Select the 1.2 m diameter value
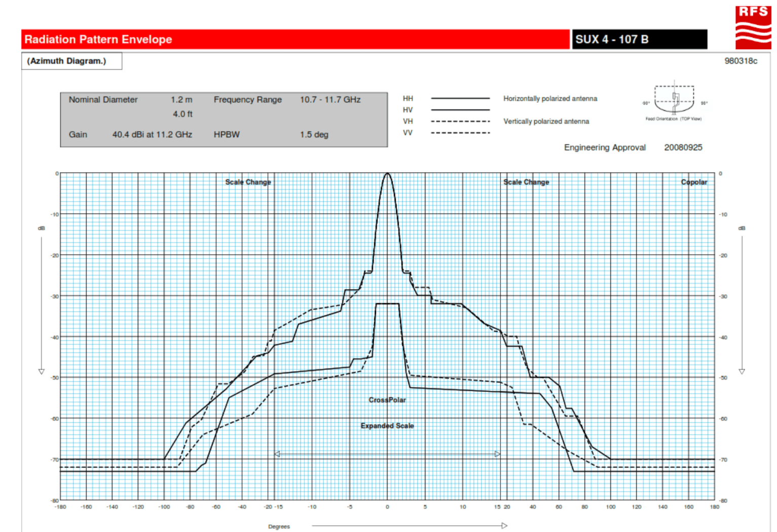The height and width of the screenshot is (532, 777). (181, 100)
